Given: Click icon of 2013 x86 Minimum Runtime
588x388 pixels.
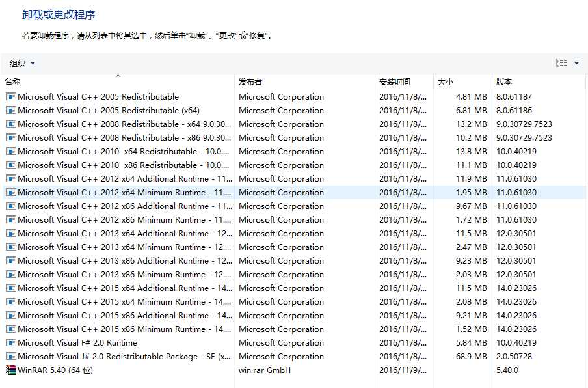Looking at the screenshot, I should (11, 275).
